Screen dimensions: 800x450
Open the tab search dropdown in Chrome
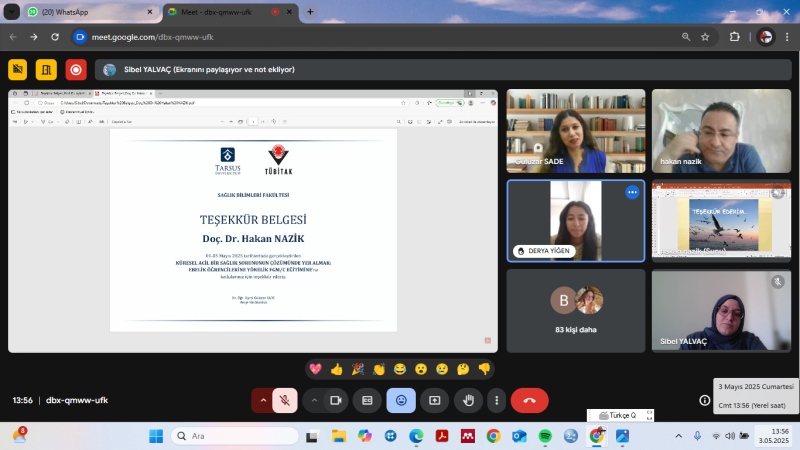pyautogui.click(x=11, y=12)
